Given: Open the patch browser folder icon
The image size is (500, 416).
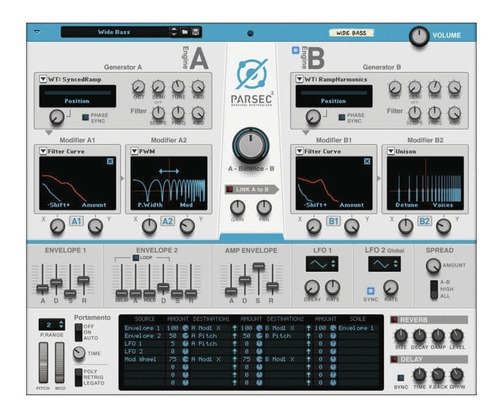Looking at the screenshot, I should [x=185, y=32].
